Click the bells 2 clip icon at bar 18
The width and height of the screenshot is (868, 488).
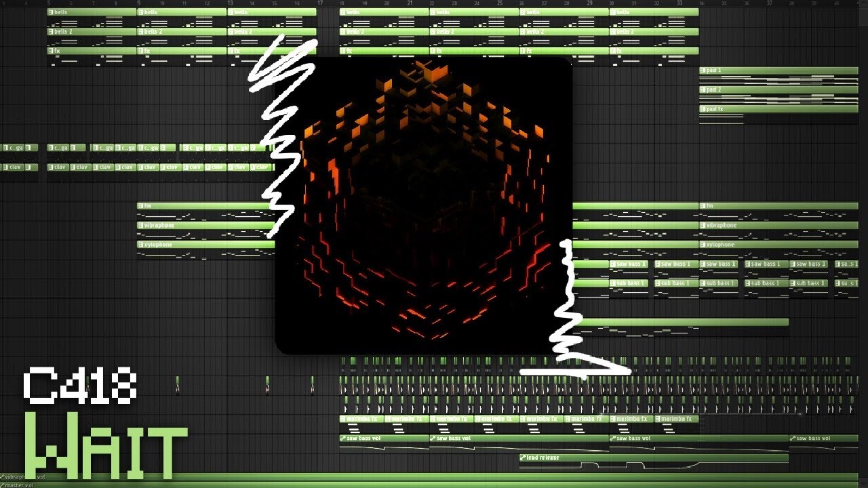pos(343,32)
